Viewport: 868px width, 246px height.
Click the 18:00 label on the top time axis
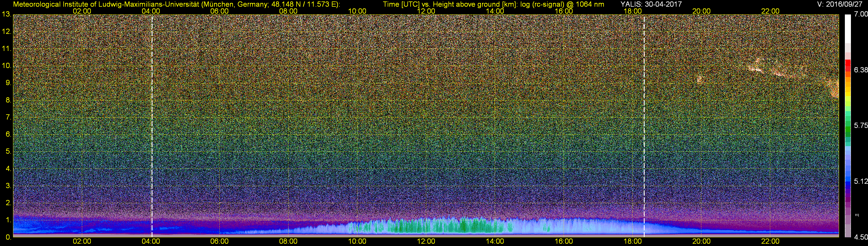point(632,11)
